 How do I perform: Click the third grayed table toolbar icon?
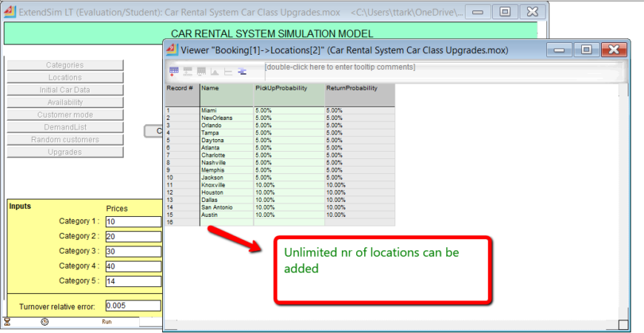point(201,72)
